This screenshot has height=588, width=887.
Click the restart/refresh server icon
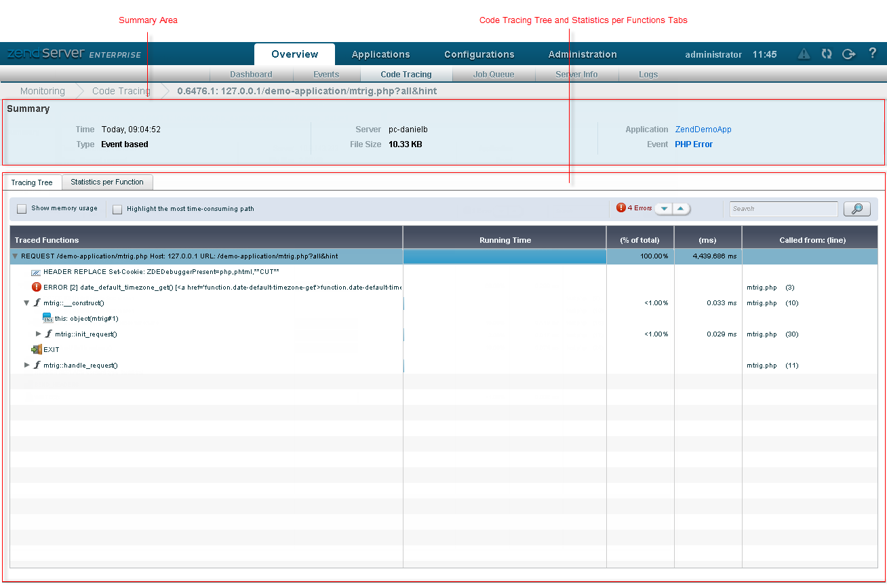click(x=826, y=54)
